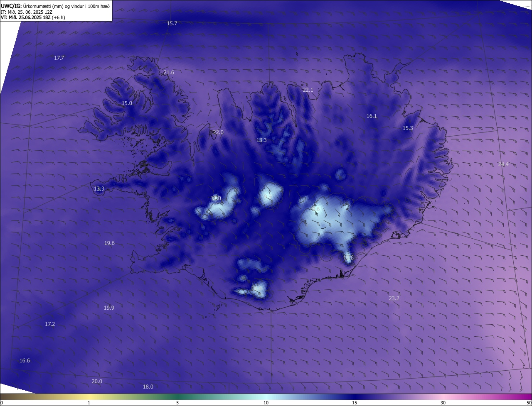
Task: Click the 18.0 value label
Action: (148, 387)
